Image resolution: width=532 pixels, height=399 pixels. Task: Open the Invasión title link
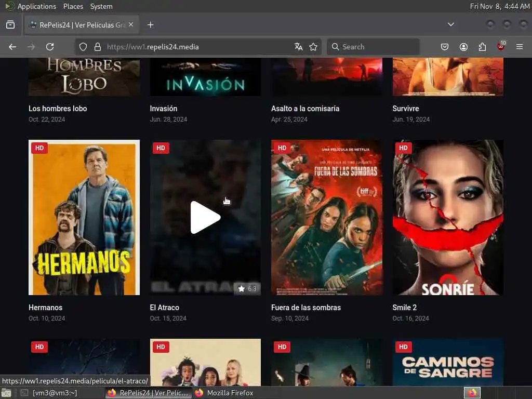click(x=164, y=109)
